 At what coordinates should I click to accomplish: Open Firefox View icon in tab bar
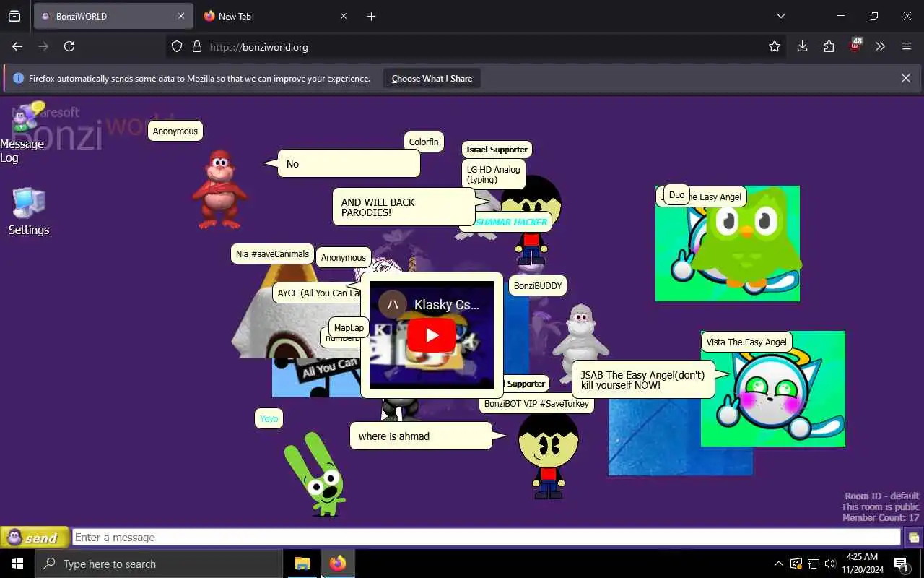[14, 16]
